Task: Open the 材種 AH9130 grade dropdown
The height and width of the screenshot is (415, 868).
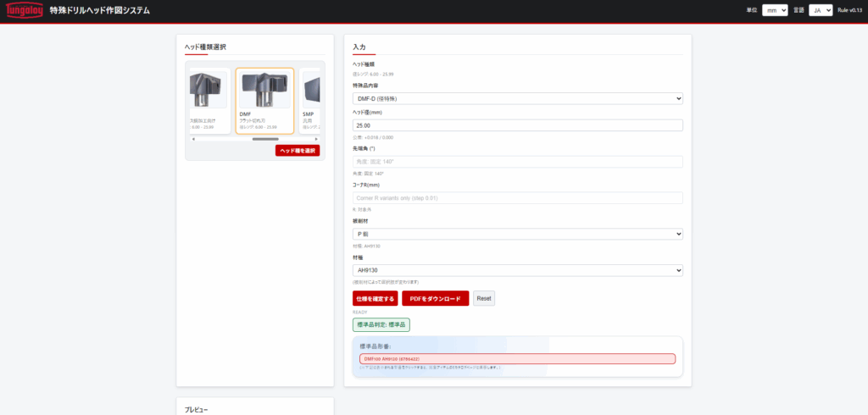Action: pyautogui.click(x=517, y=270)
